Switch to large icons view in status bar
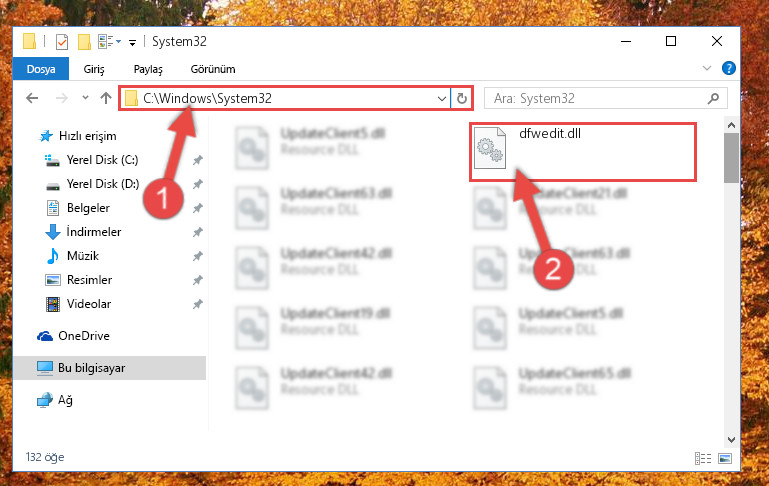Image resolution: width=769 pixels, height=486 pixels. [725, 458]
